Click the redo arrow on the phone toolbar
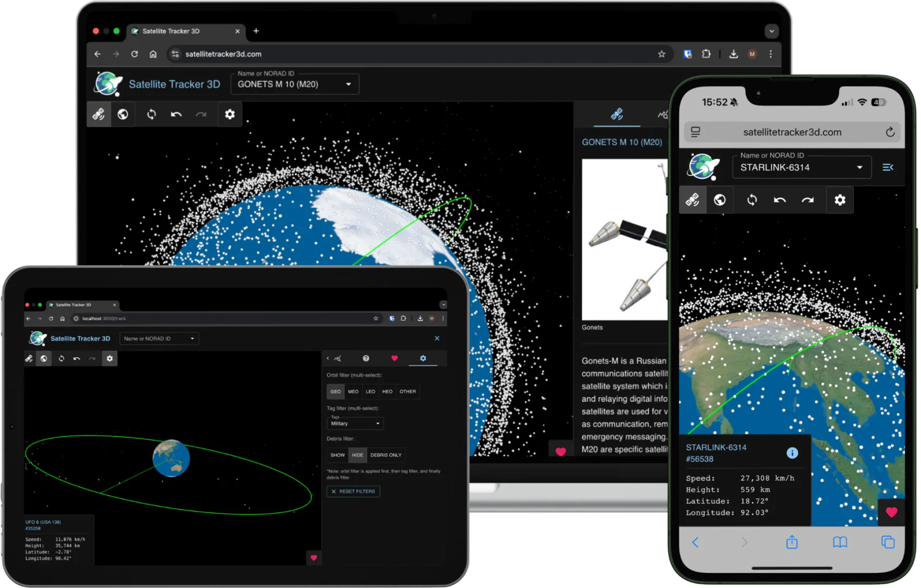The width and height of the screenshot is (921, 588). tap(807, 200)
